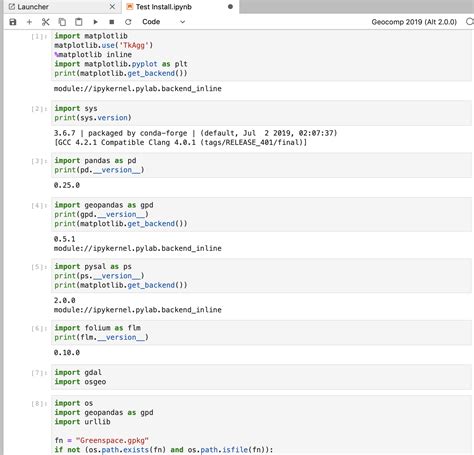Click the print(flm.__version__) line
Image resolution: width=474 pixels, height=455 pixels.
[x=101, y=337]
